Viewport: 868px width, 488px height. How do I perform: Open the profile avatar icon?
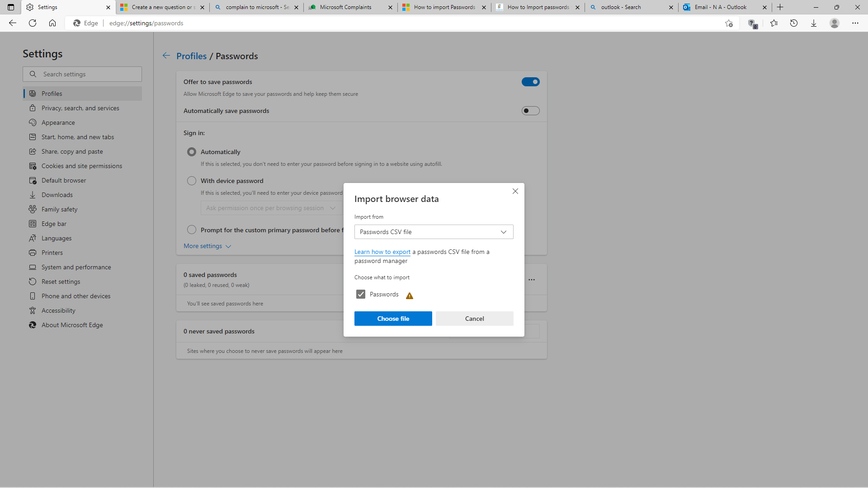[x=835, y=23]
